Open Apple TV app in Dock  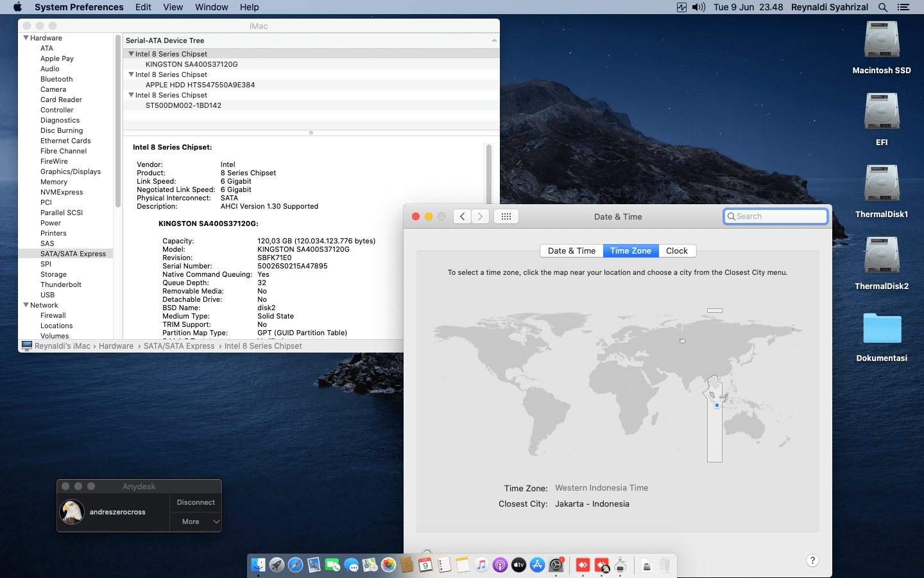(518, 565)
